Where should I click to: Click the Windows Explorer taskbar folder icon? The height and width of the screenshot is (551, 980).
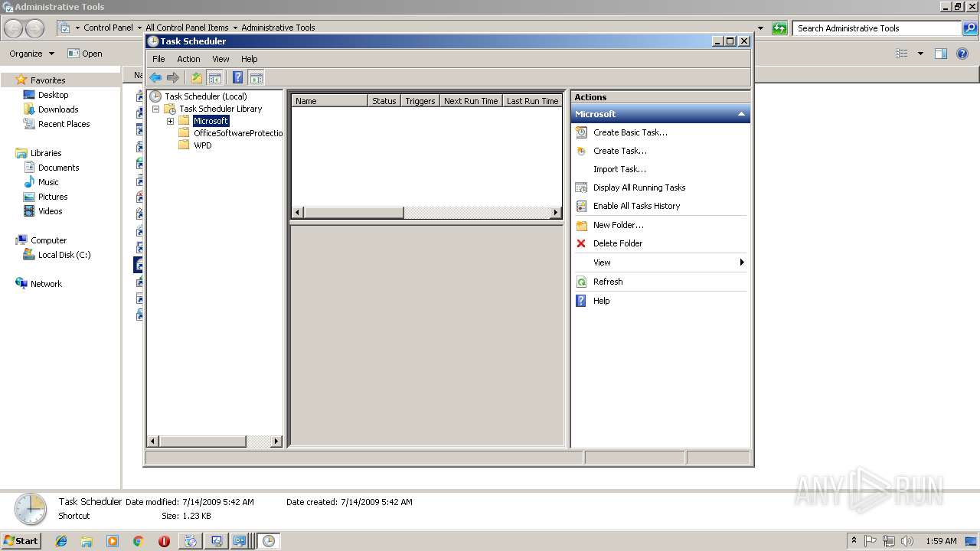coord(87,541)
